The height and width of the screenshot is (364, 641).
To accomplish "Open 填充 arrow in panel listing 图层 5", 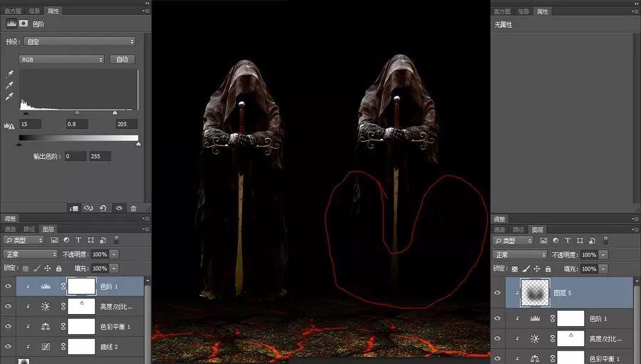I will pos(603,269).
